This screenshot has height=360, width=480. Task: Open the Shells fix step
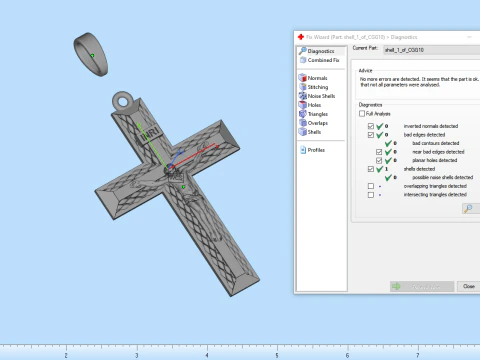[x=314, y=132]
